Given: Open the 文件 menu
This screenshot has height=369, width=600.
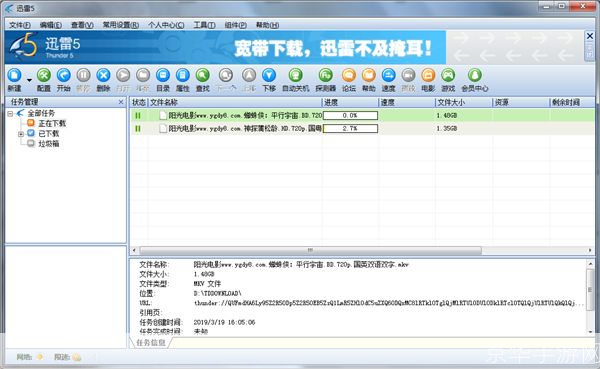Looking at the screenshot, I should point(20,25).
